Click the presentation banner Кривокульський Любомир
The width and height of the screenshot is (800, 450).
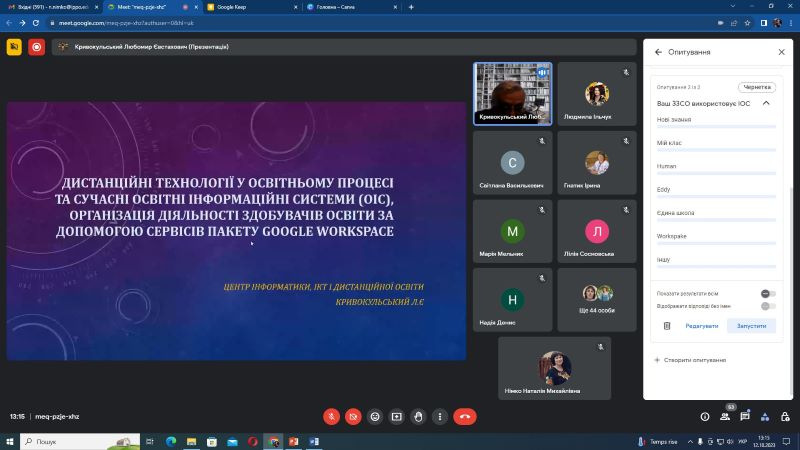click(x=344, y=47)
